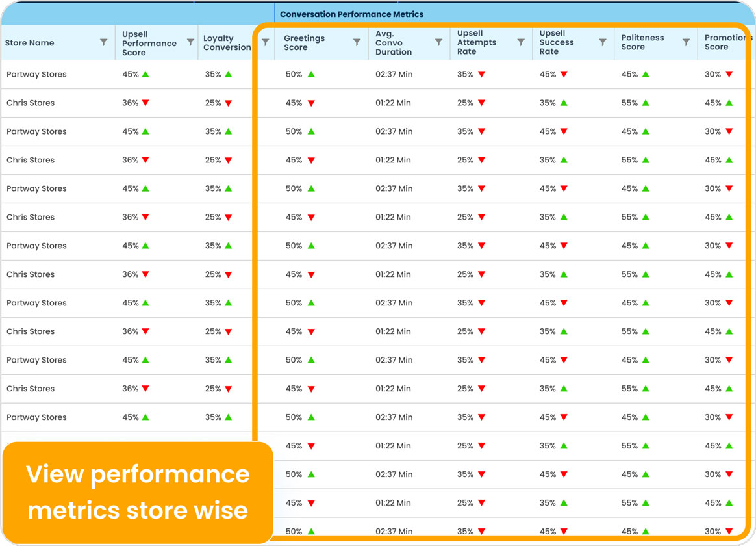
Task: Click the 02:37 Min duration value in row one
Action: pyautogui.click(x=394, y=74)
